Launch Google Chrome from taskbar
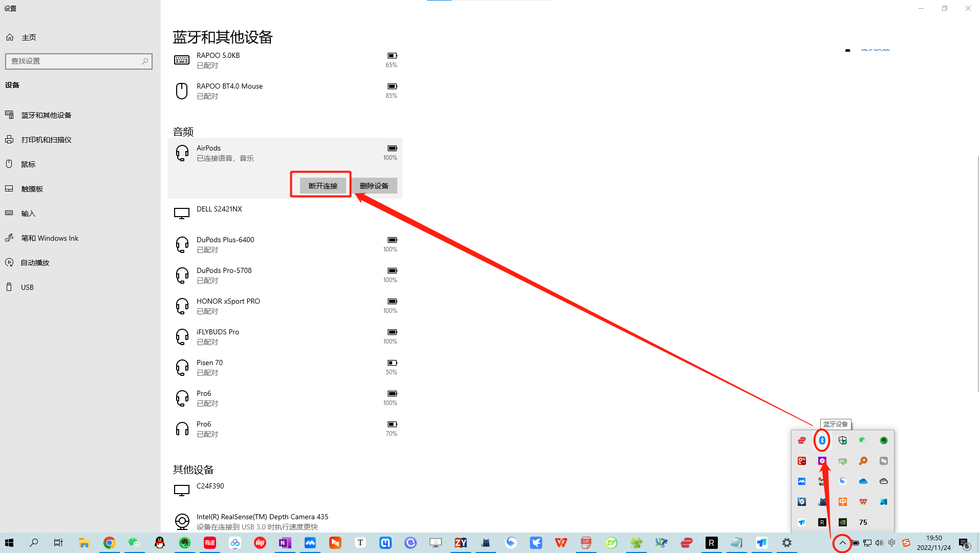 109,543
